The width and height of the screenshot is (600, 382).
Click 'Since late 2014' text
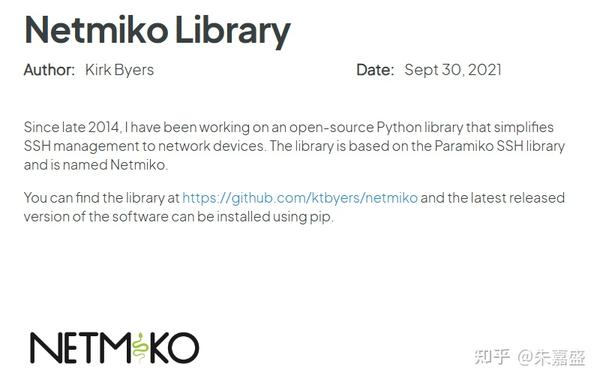pos(72,127)
